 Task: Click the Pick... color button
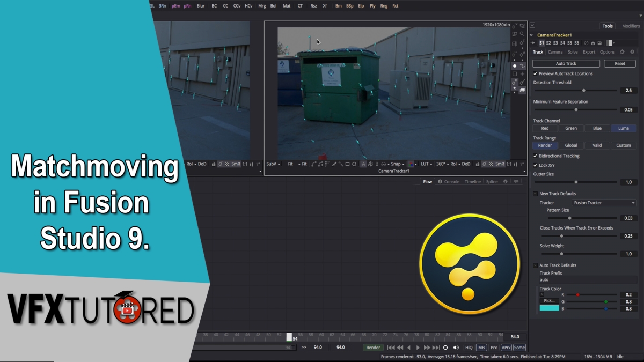pos(549,301)
